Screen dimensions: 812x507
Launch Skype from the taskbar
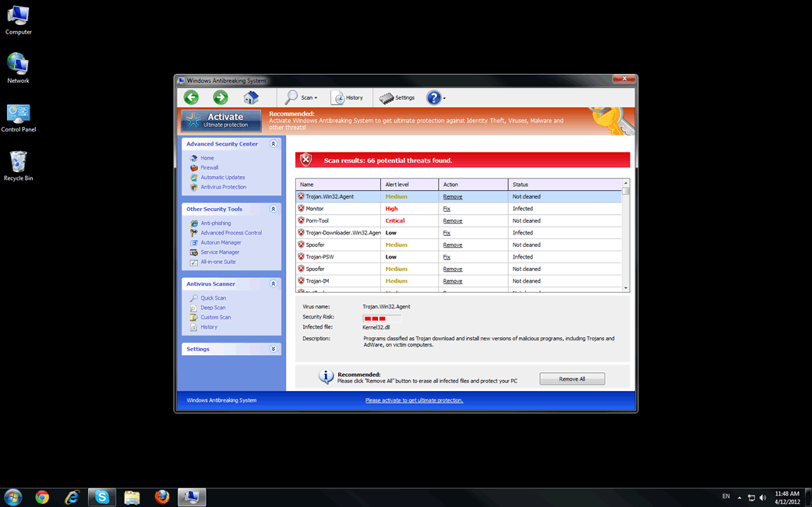102,497
